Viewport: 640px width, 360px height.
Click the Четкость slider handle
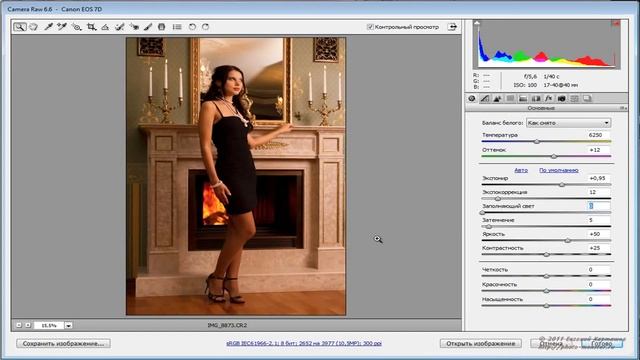click(x=547, y=276)
